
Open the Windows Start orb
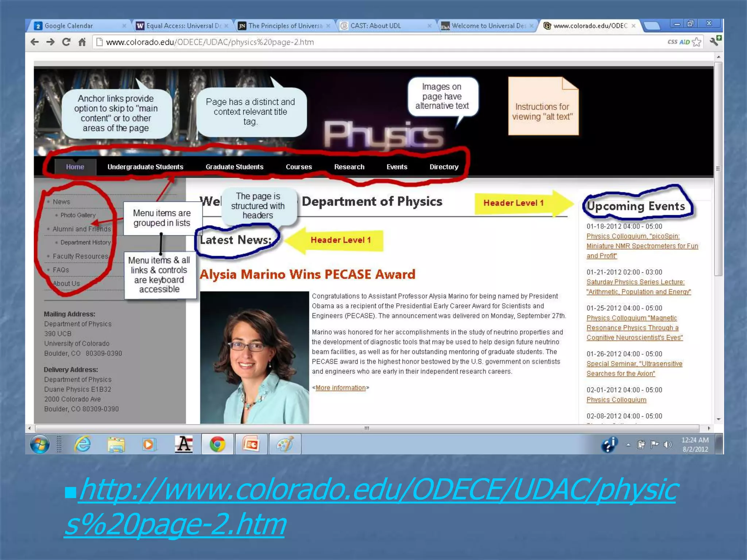[x=40, y=444]
